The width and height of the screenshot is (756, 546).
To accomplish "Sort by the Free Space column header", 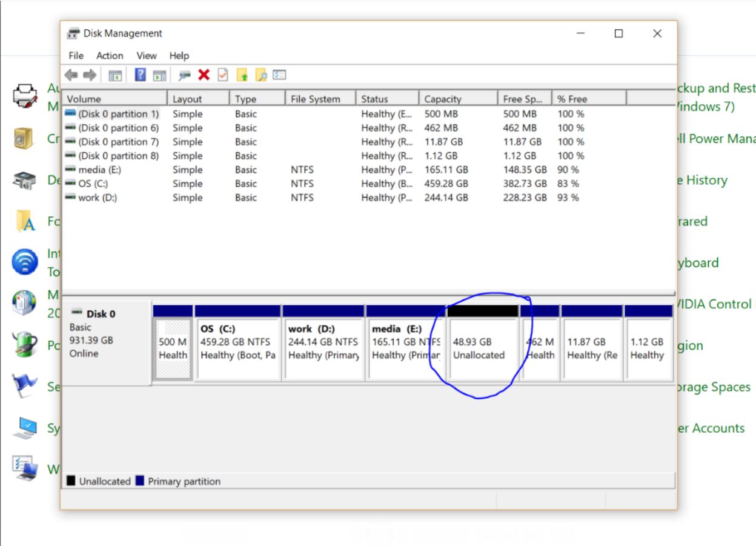I will [525, 99].
